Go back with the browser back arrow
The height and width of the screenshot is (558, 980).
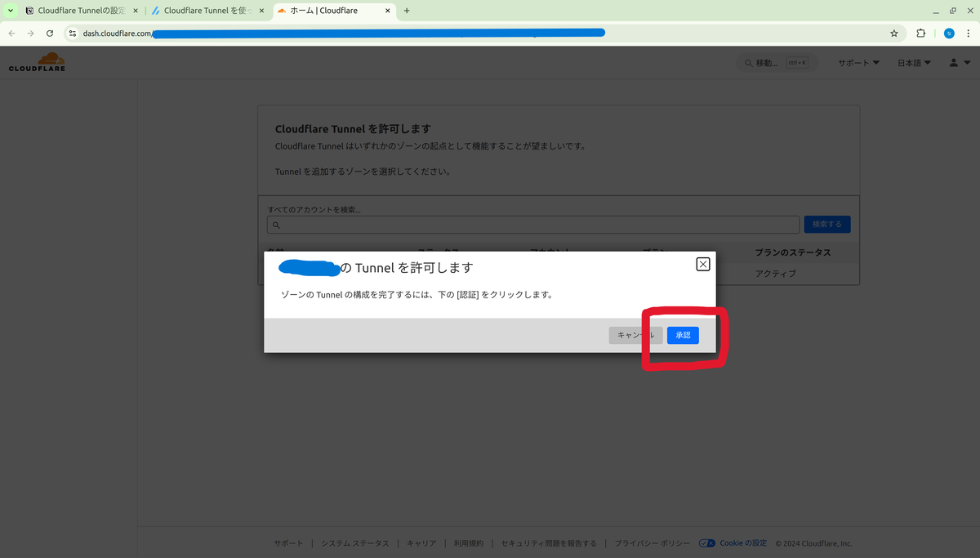11,33
